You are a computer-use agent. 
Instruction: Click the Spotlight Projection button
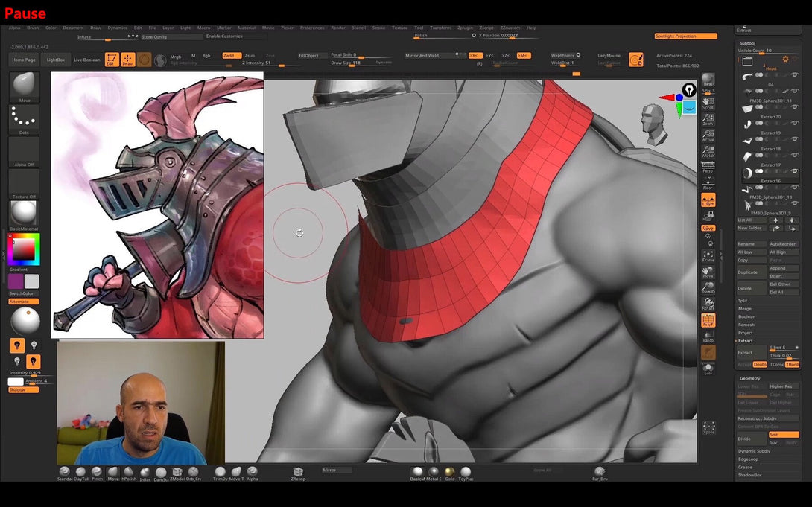685,36
